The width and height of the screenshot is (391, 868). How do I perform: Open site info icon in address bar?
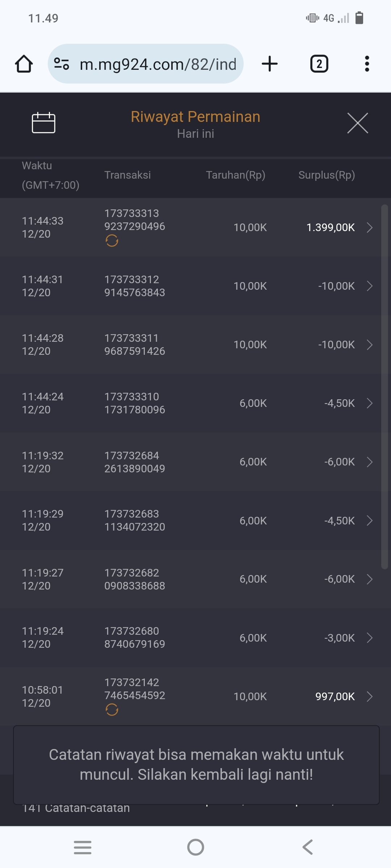click(x=62, y=64)
